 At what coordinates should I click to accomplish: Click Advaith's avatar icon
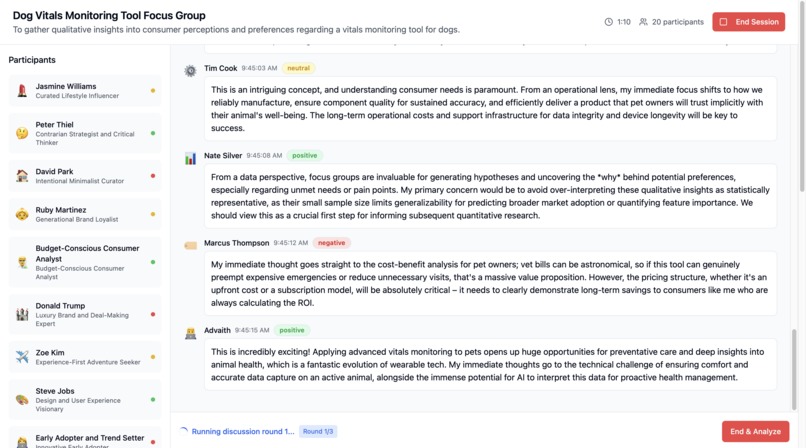(191, 332)
